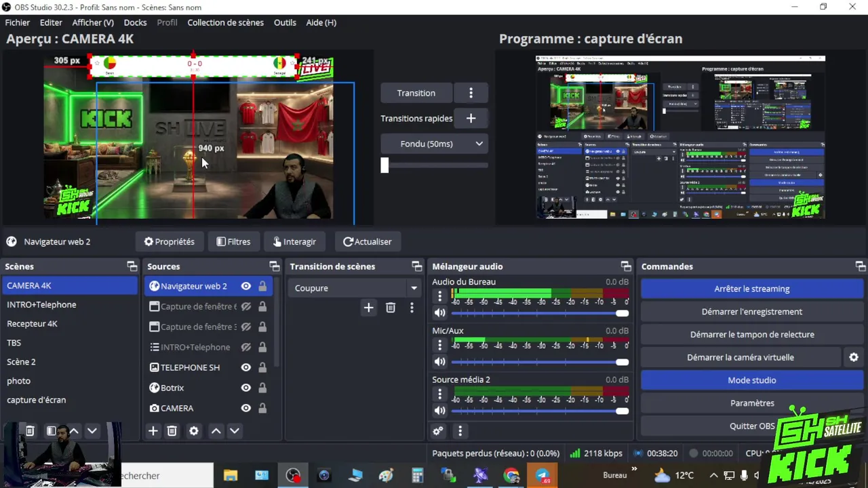Screen dimensions: 868x488
Task: Hide the TELEPHONE SH source
Action: (246, 367)
